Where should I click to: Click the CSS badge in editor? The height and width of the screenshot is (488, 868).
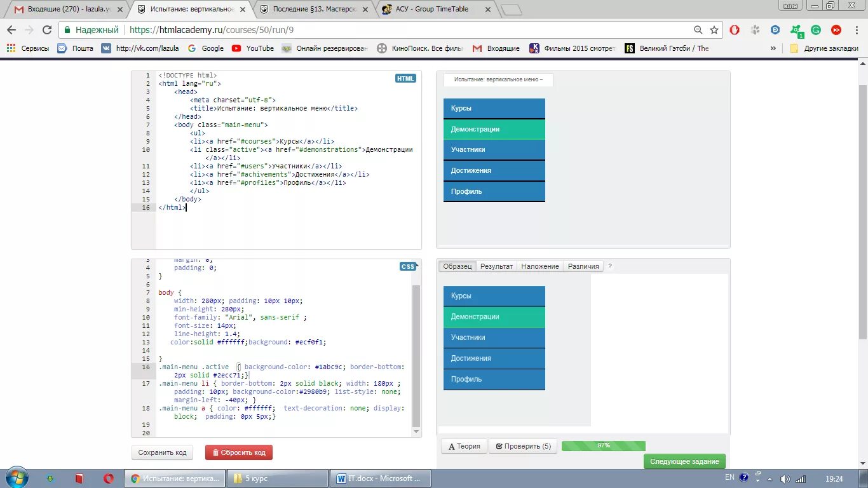point(408,266)
